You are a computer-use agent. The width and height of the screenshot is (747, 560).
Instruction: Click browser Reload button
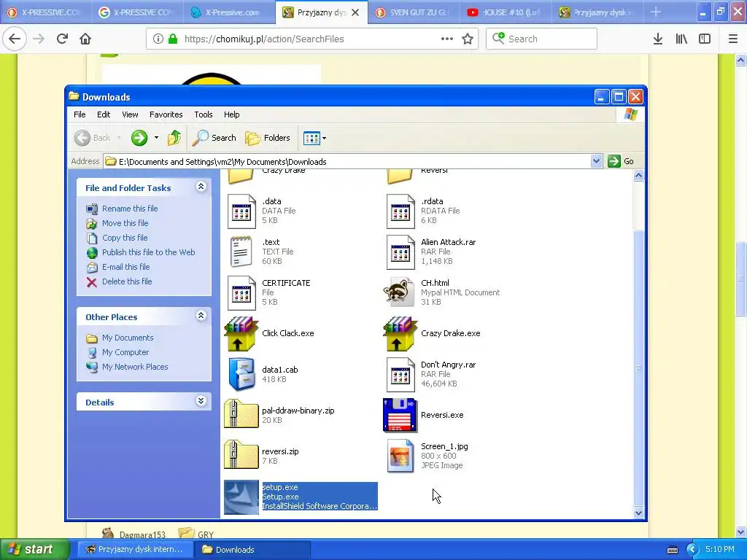click(x=62, y=39)
